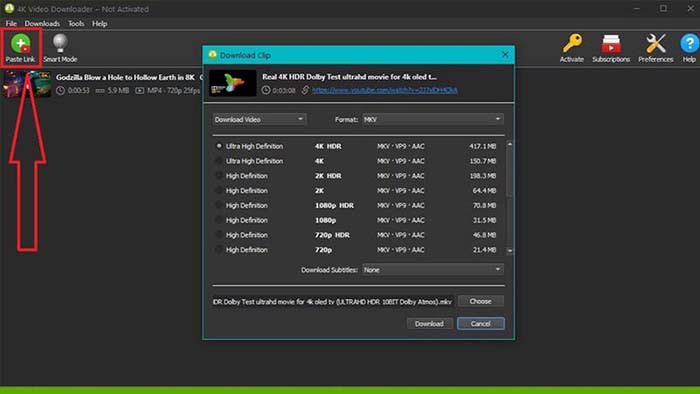Click the output file path field
The image size is (700, 394).
[333, 302]
